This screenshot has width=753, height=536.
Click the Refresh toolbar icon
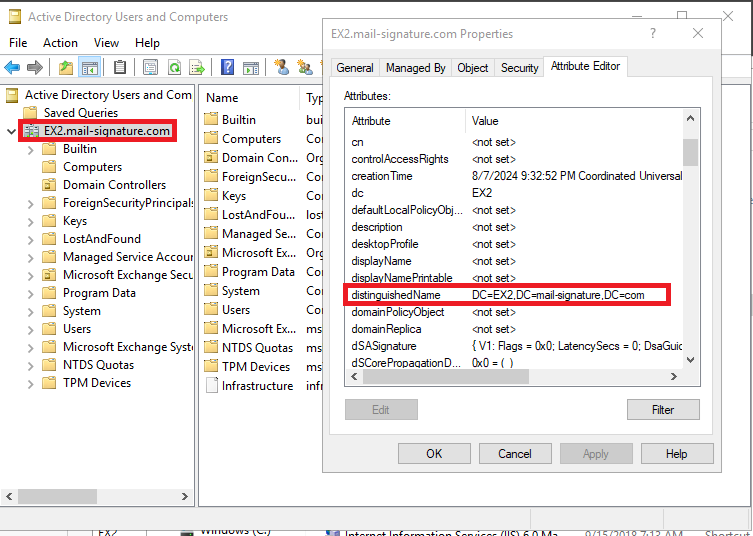(x=174, y=67)
